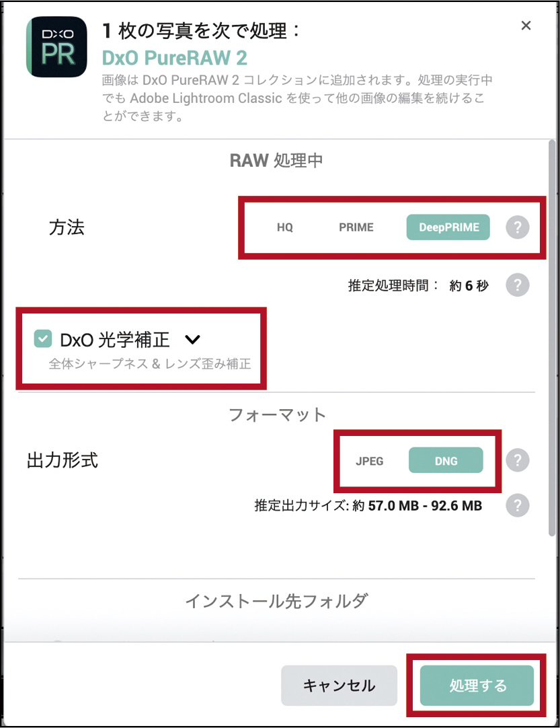Click the DxO PureRAW 2 title text
Screen dimensions: 560x728
[175, 55]
